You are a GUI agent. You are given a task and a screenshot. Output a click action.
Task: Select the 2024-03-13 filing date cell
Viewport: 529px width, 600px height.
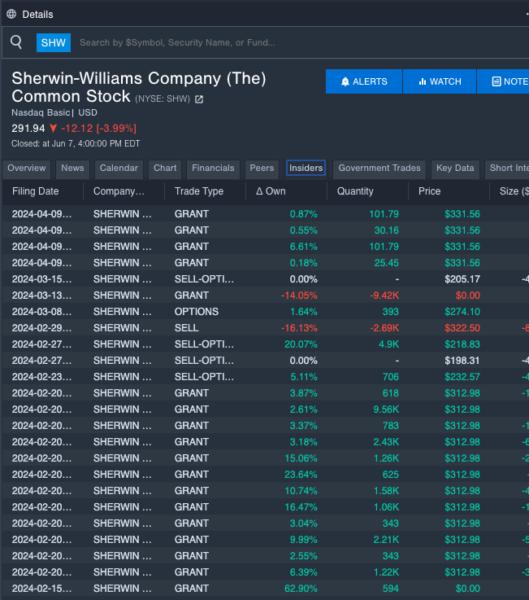click(x=41, y=295)
